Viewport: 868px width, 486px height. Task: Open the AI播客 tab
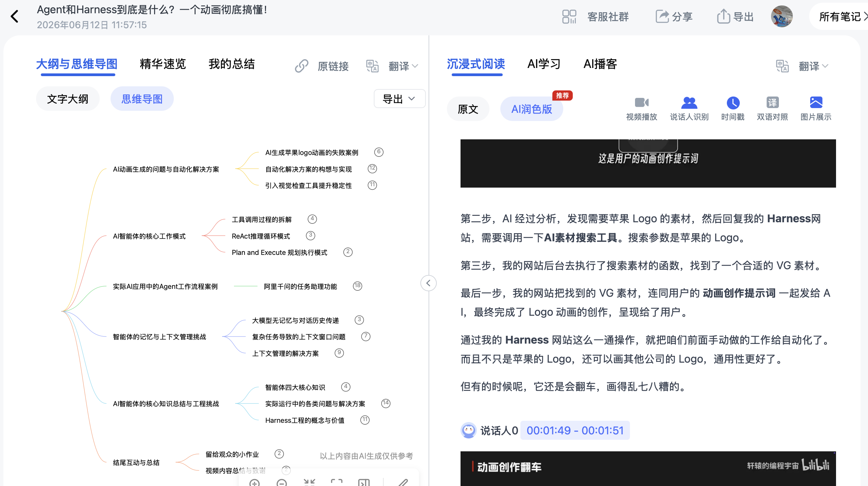click(x=600, y=64)
